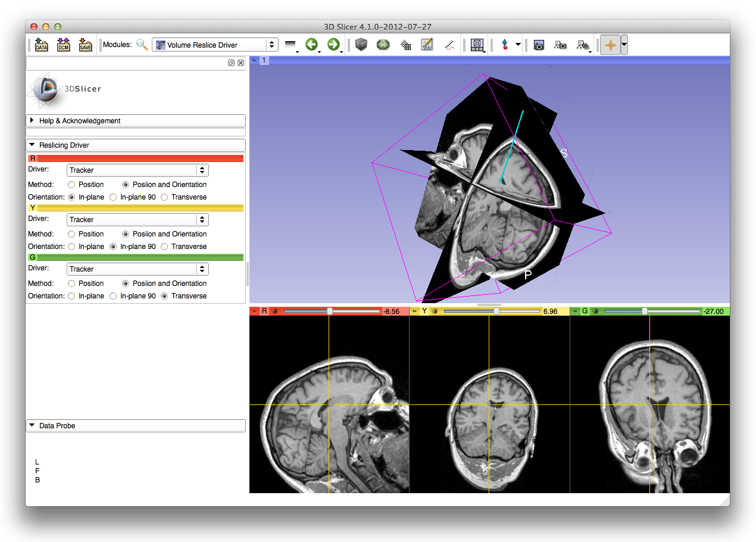This screenshot has width=756, height=542.
Task: Go back with the green left arrow
Action: pyautogui.click(x=311, y=45)
